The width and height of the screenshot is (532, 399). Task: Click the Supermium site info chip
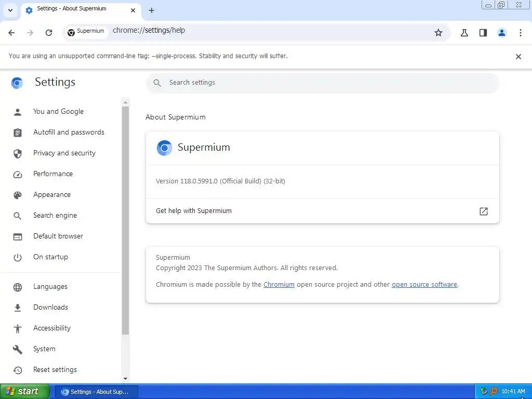click(86, 32)
